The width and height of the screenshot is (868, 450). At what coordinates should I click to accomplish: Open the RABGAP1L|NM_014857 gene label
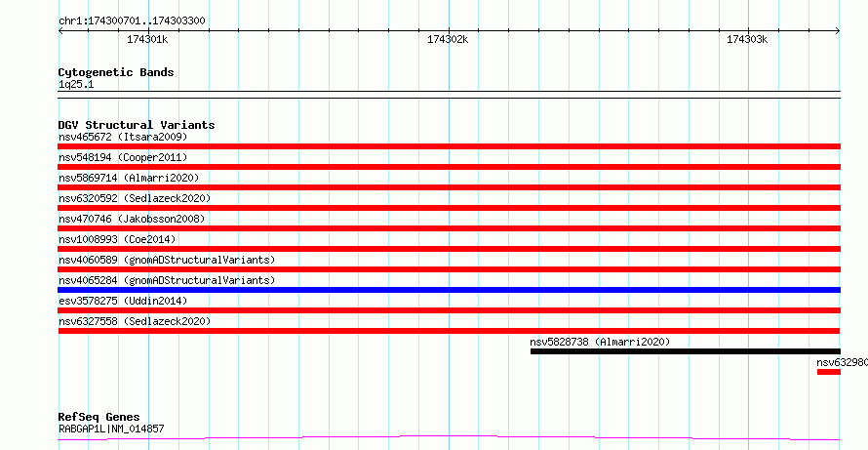[x=111, y=429]
